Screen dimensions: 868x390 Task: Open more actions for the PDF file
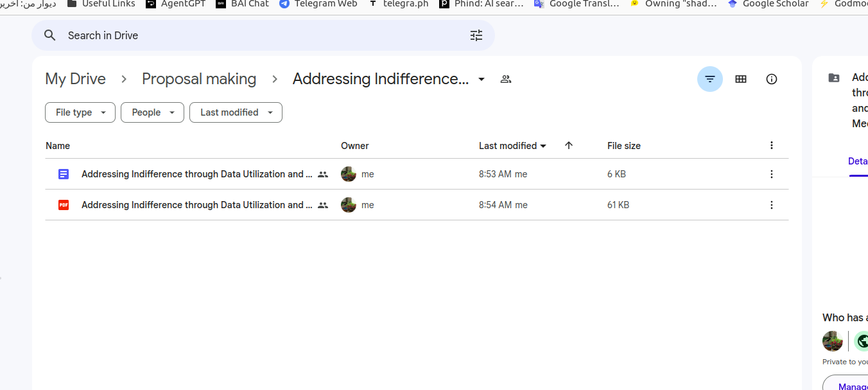[x=772, y=205]
